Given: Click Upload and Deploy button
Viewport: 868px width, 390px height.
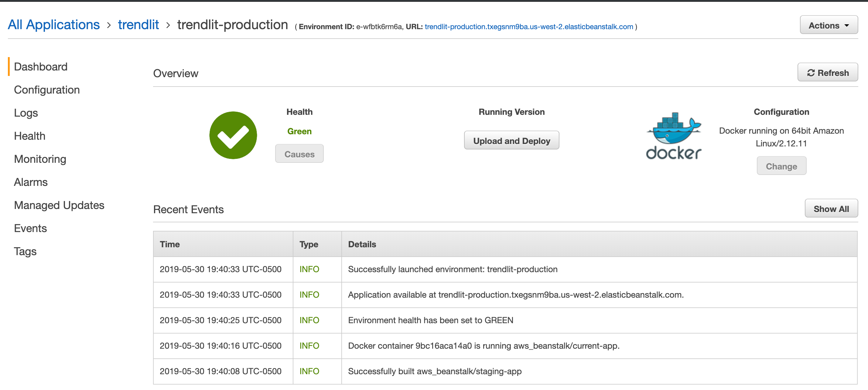Looking at the screenshot, I should click(511, 141).
